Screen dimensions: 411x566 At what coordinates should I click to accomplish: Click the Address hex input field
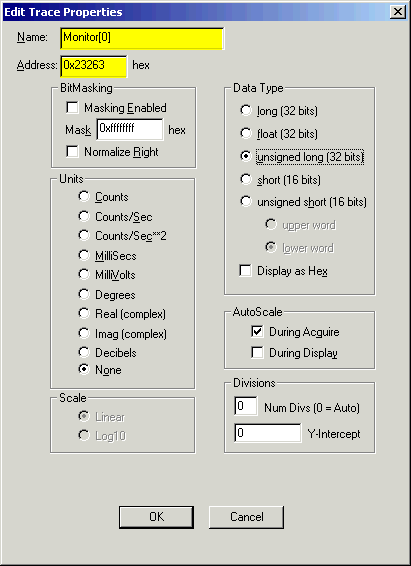(x=94, y=66)
